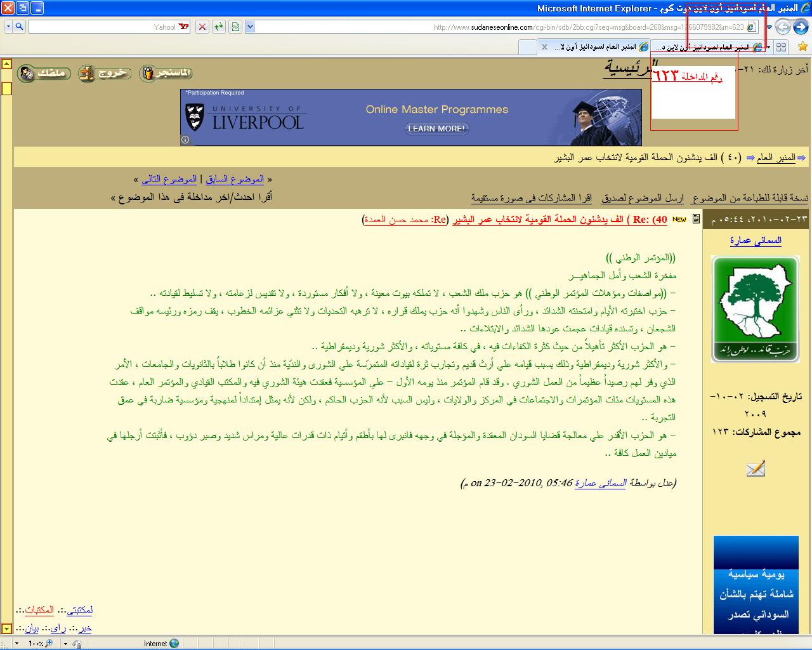Click the Back navigation arrow button
812x650 pixels.
pyautogui.click(x=799, y=27)
